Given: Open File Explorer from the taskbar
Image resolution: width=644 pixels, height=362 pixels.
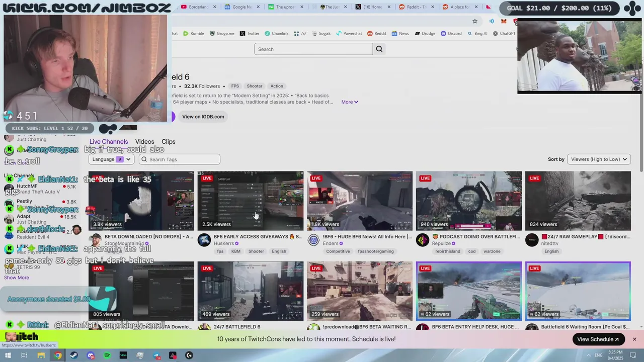Looking at the screenshot, I should [x=41, y=355].
